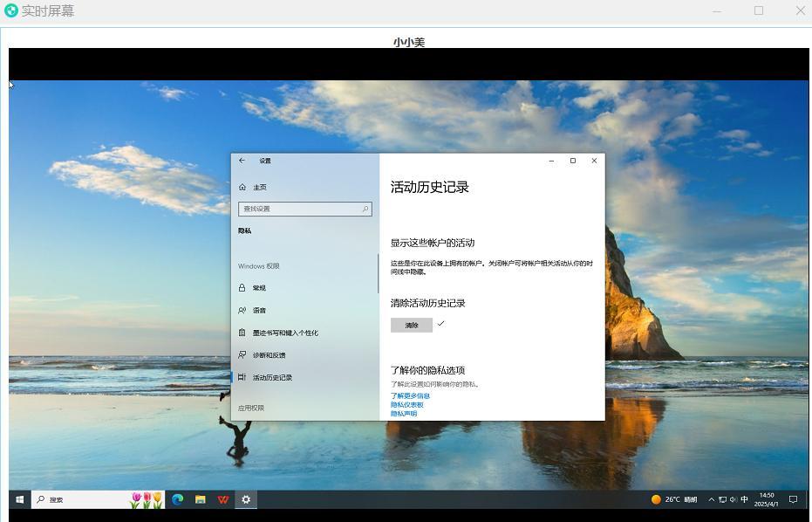The image size is (812, 522).
Task: Open the 主页 home page
Action: coord(259,187)
